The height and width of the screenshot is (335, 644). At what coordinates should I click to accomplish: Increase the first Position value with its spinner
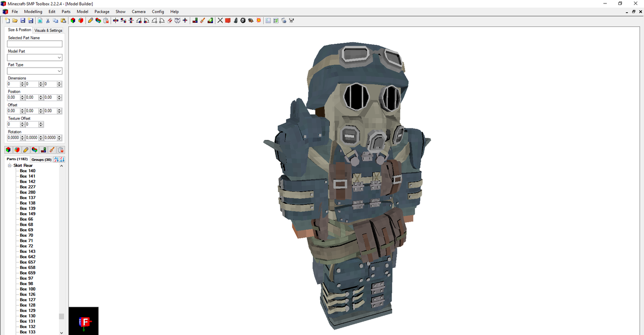22,96
